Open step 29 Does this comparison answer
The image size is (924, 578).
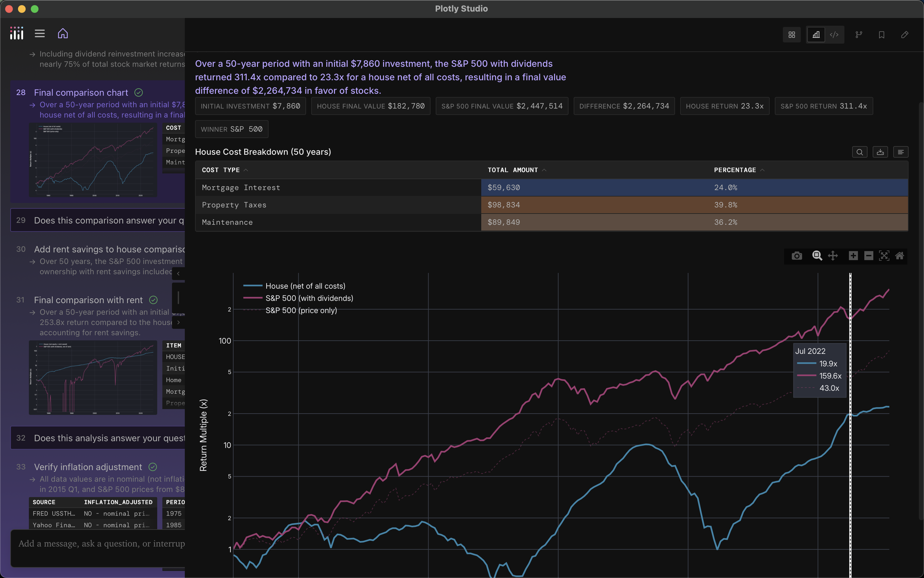(x=98, y=220)
